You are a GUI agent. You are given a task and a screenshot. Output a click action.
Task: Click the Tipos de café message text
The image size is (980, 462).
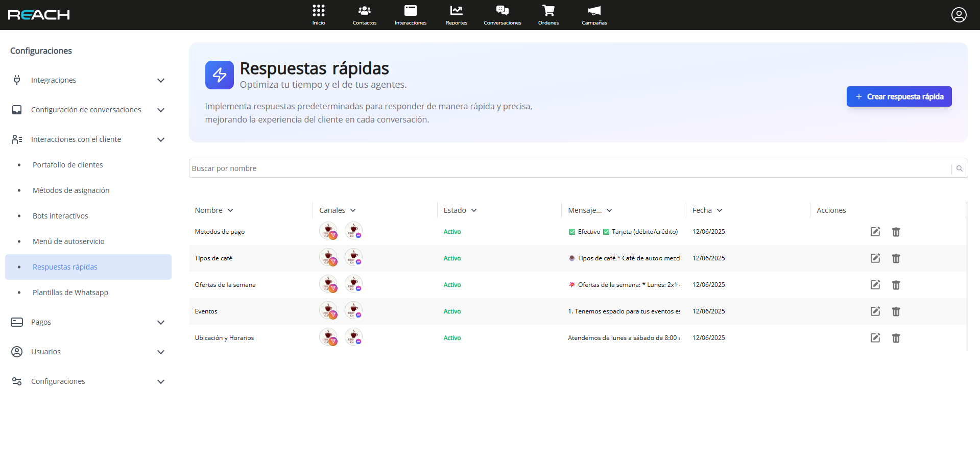click(624, 258)
